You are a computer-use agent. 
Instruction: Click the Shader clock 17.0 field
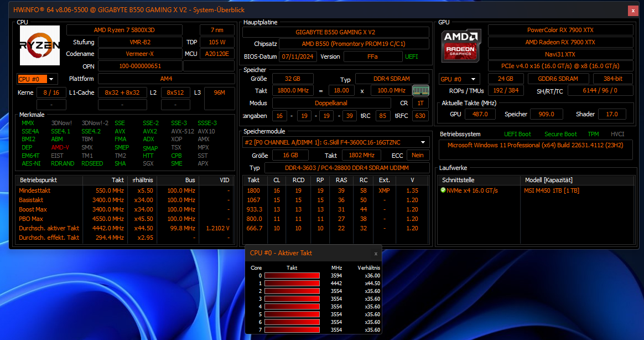[612, 114]
